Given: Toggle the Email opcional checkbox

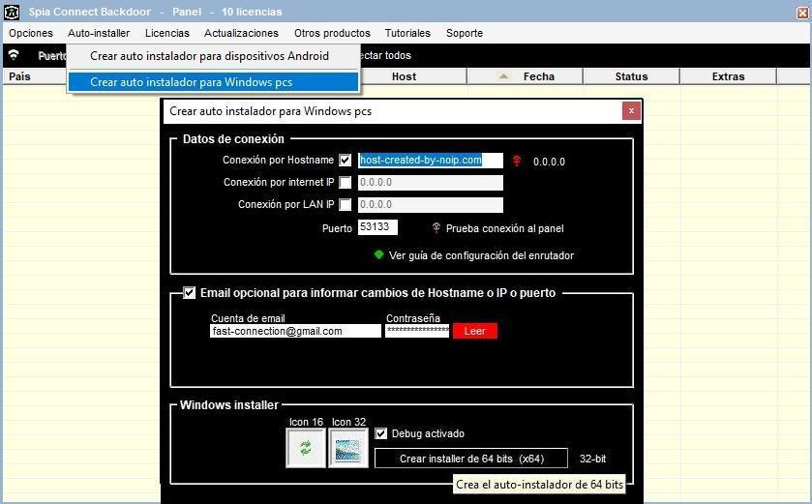Looking at the screenshot, I should (x=190, y=293).
